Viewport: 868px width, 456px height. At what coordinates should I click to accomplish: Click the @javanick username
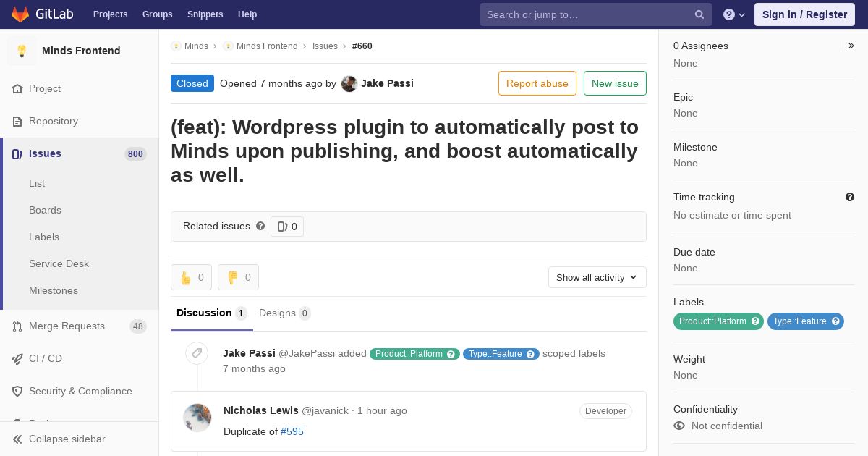325,410
